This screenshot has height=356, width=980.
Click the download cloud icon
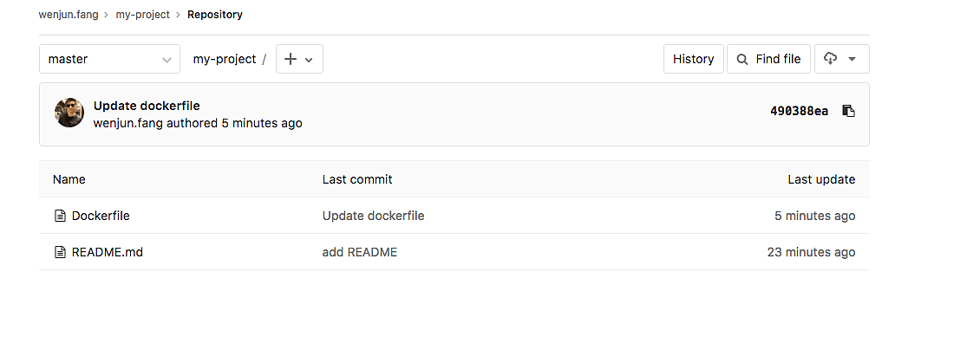click(831, 59)
